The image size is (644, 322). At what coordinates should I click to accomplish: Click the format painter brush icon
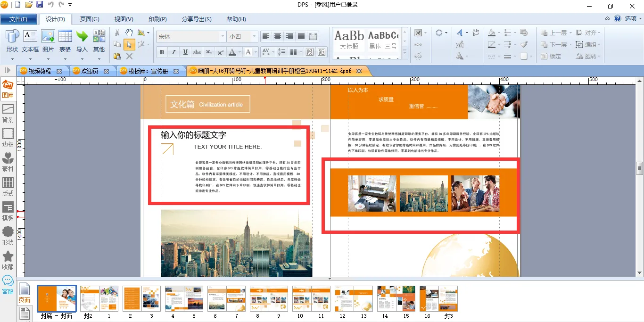click(524, 45)
